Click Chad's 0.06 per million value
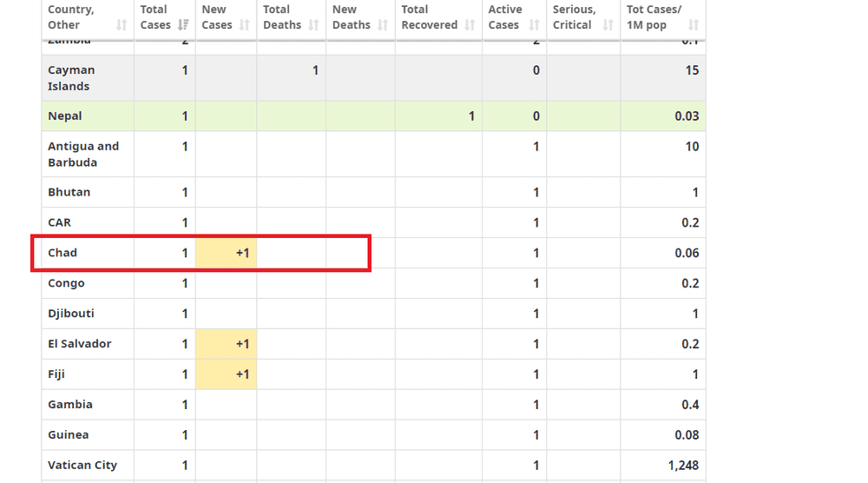Screen dimensions: 868x483 (687, 253)
